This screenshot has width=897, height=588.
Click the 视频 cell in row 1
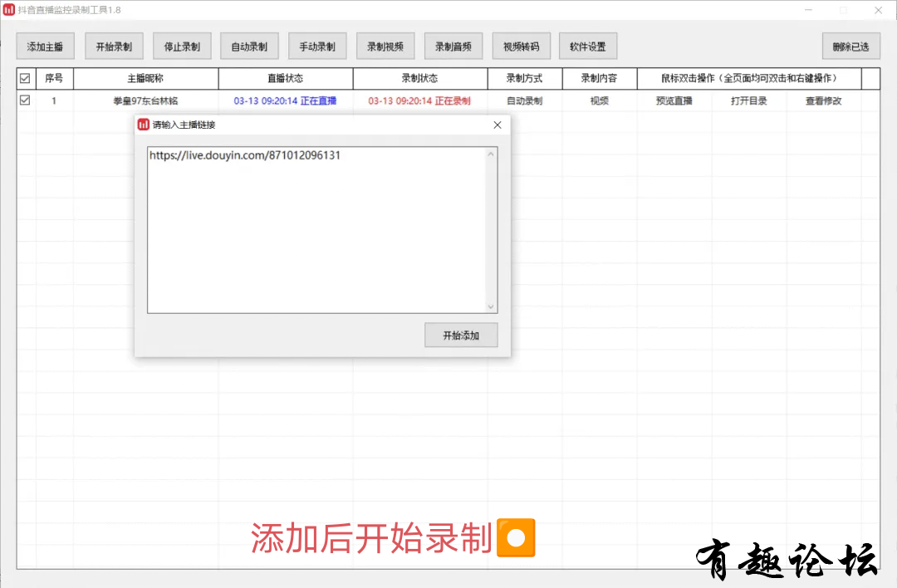click(x=600, y=100)
